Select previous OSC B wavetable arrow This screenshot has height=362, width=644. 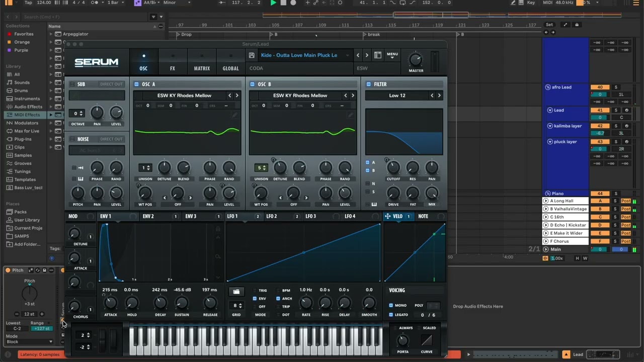coord(346,96)
